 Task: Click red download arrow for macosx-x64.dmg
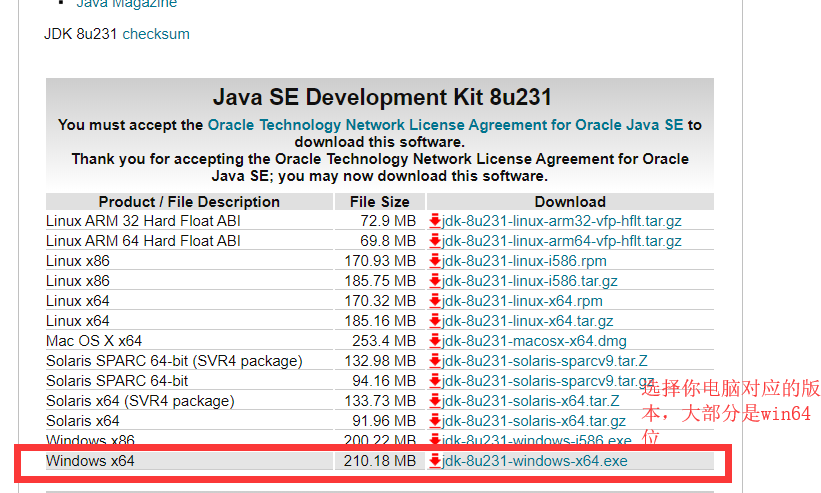tap(435, 341)
